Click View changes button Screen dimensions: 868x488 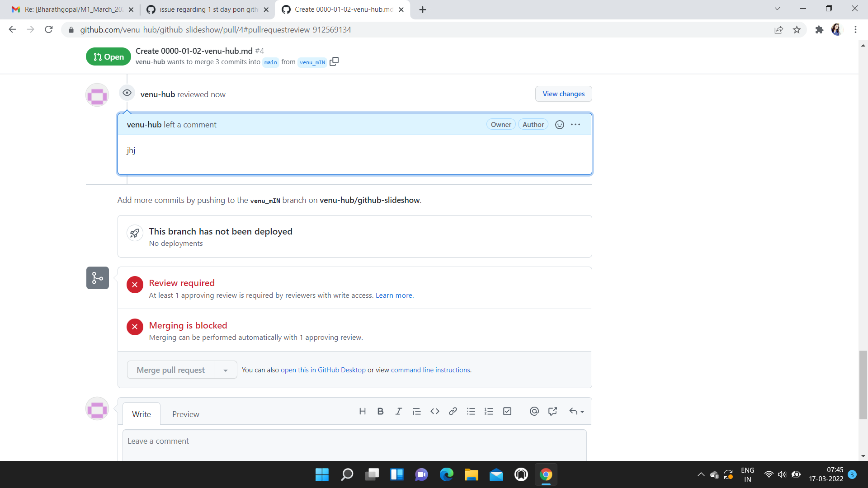tap(563, 94)
